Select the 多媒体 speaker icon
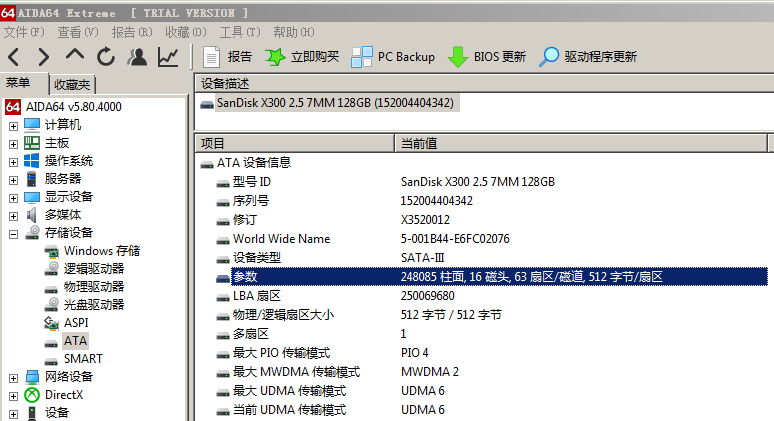The height and width of the screenshot is (421, 774). point(32,215)
